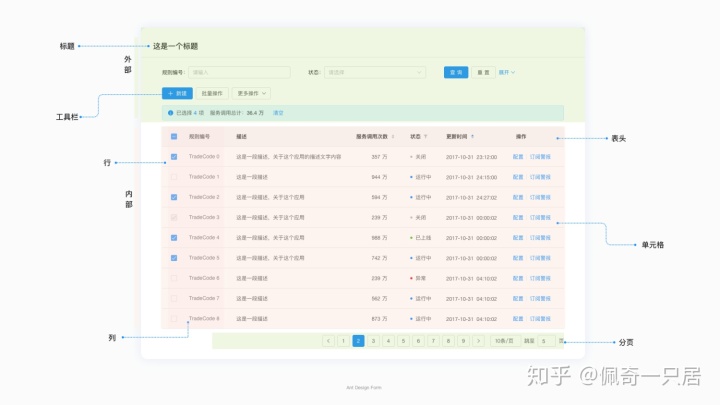Click 配置 link in TradeCode 0 row
The image size is (720, 405).
(x=518, y=157)
